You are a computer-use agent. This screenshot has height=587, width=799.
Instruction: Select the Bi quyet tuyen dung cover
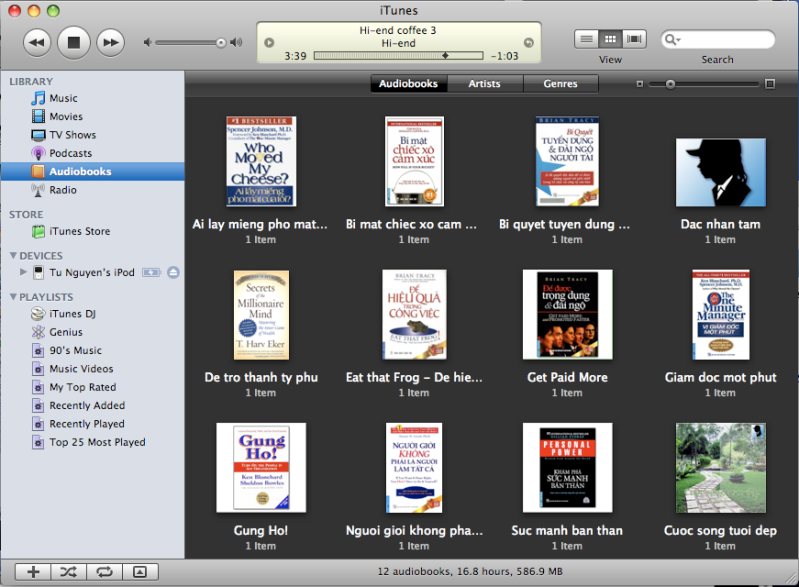(567, 161)
